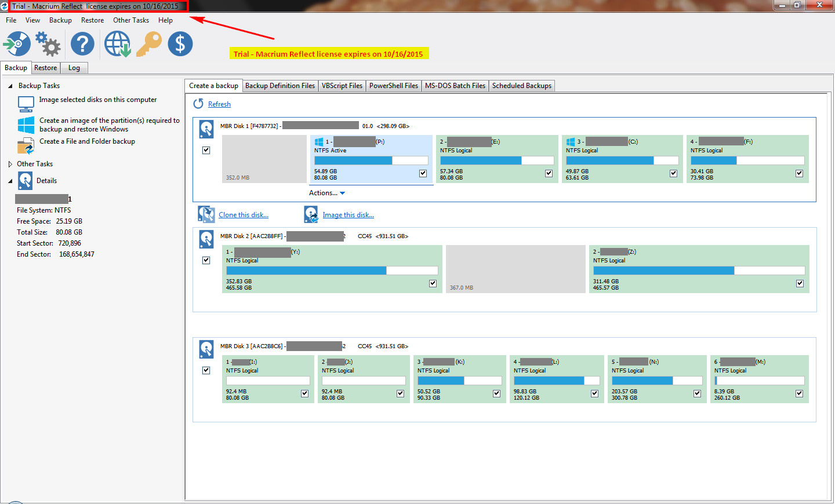Click the Image this disk link
The height and width of the screenshot is (504, 835).
tap(348, 215)
